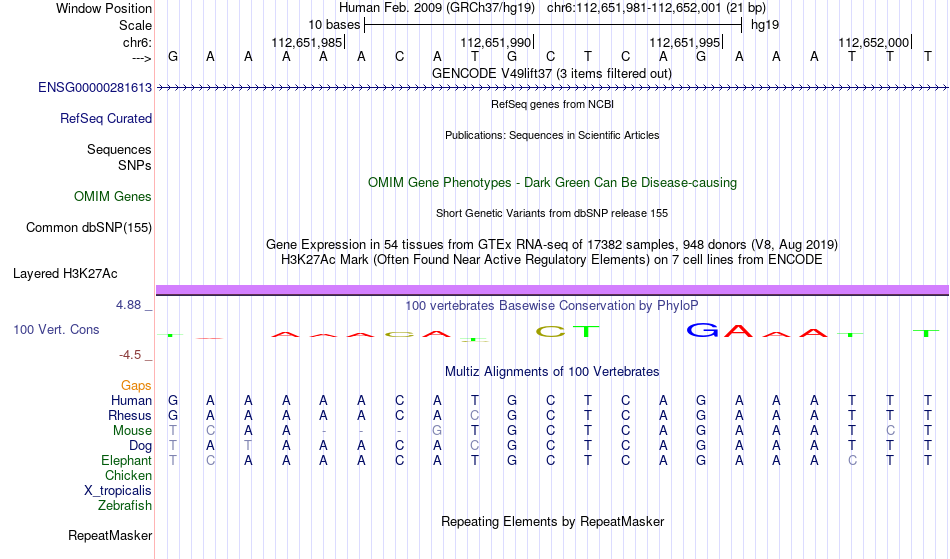The height and width of the screenshot is (559, 950).
Task: Click Repeating Elements by RepeatMasker title
Action: click(x=552, y=521)
